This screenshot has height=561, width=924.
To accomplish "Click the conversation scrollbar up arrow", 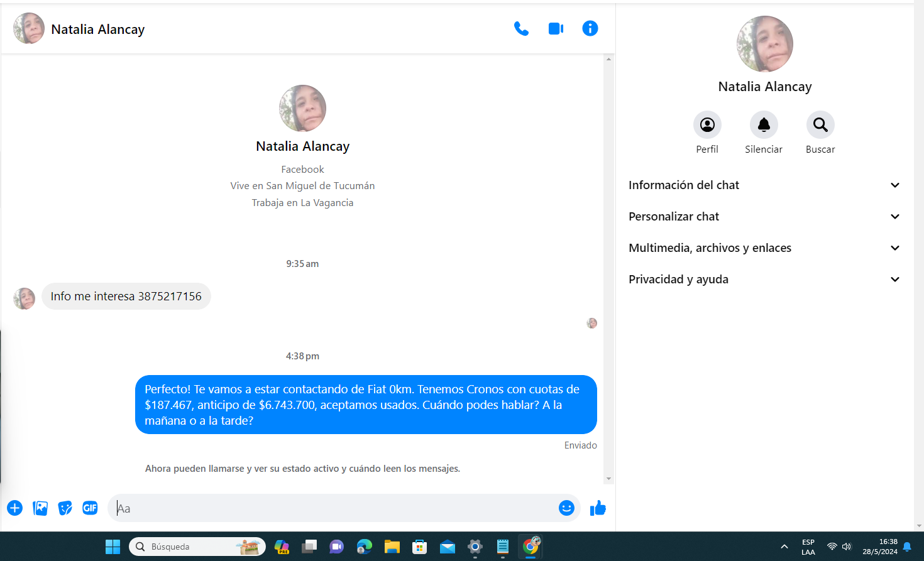I will coord(608,59).
